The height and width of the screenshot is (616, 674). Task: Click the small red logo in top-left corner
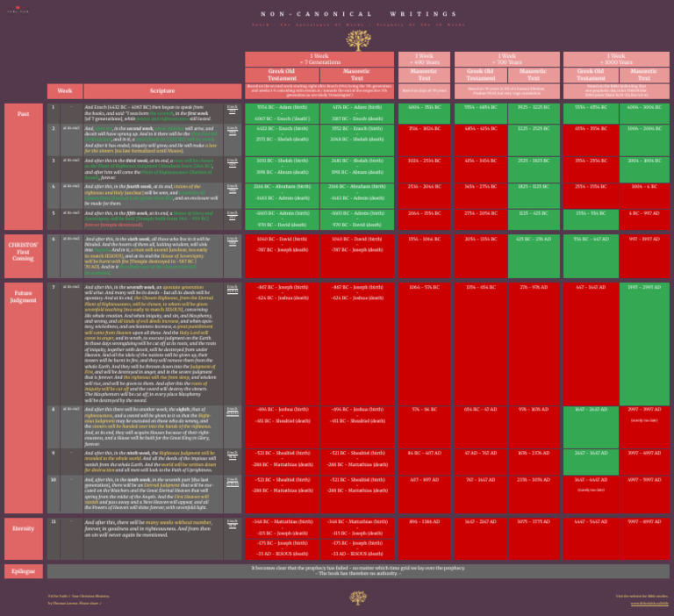pyautogui.click(x=18, y=9)
